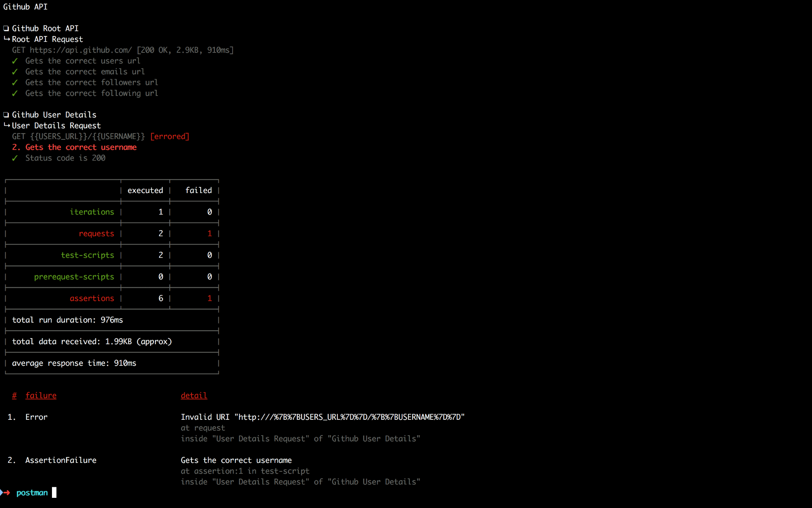This screenshot has height=508, width=812.
Task: Click the failed count for iterations
Action: 209,212
